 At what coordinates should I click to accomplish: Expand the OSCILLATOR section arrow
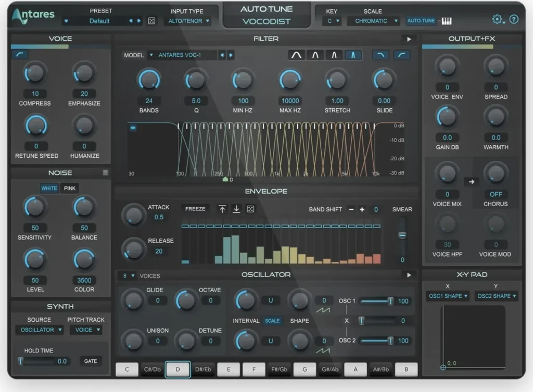click(x=409, y=275)
